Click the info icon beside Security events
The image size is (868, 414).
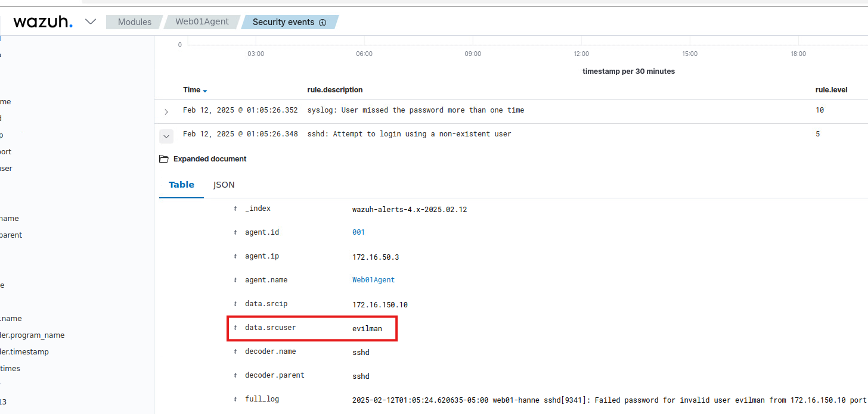[x=323, y=23]
